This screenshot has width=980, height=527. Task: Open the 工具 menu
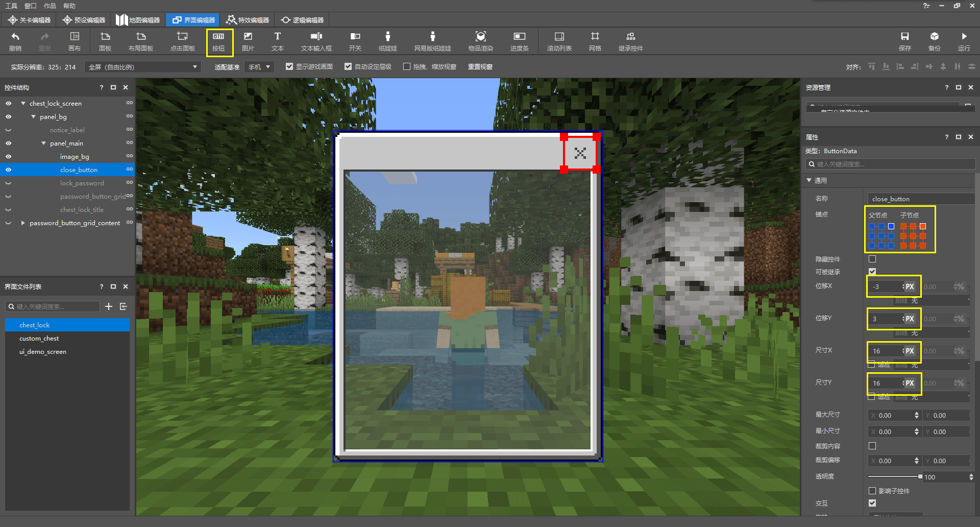(x=11, y=6)
